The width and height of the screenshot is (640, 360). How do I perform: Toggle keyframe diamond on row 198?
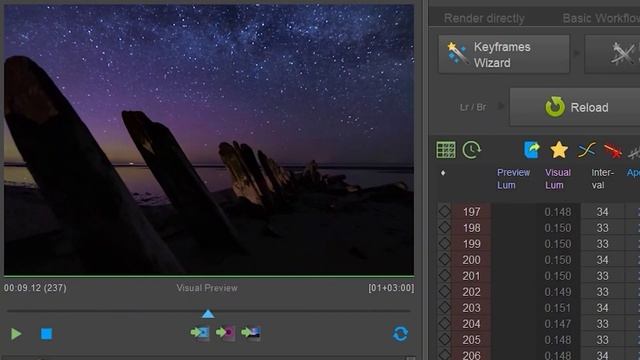(444, 227)
